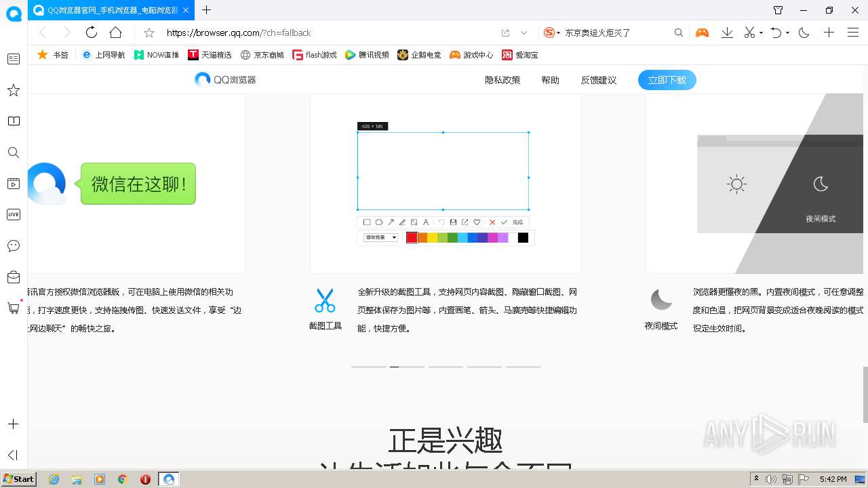Open the Windows Start menu
The width and height of the screenshot is (868, 488).
click(x=18, y=479)
